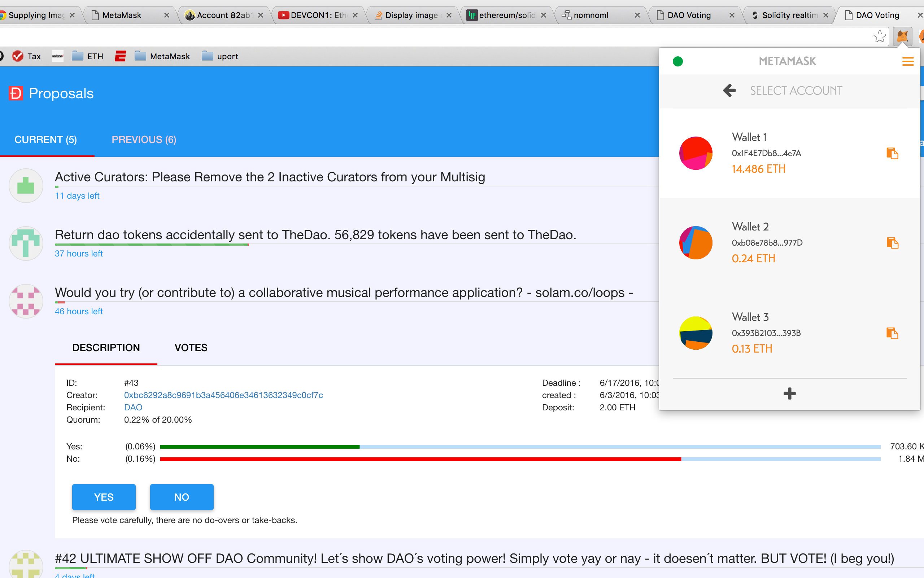Click the Wallet 2 identicon
This screenshot has width=924, height=578.
[696, 243]
